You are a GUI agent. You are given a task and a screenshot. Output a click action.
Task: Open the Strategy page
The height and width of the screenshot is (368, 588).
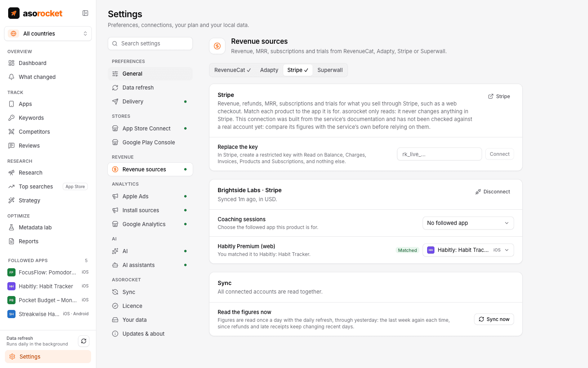(48, 200)
